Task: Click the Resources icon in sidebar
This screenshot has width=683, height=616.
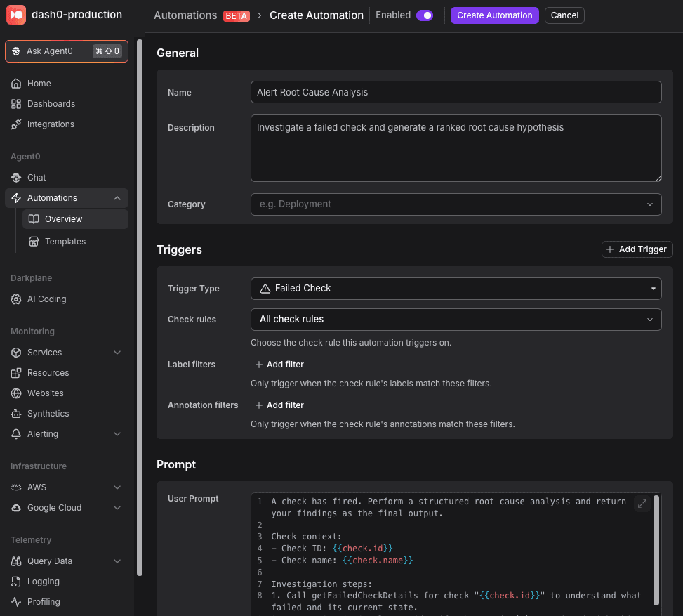Action: [x=16, y=373]
